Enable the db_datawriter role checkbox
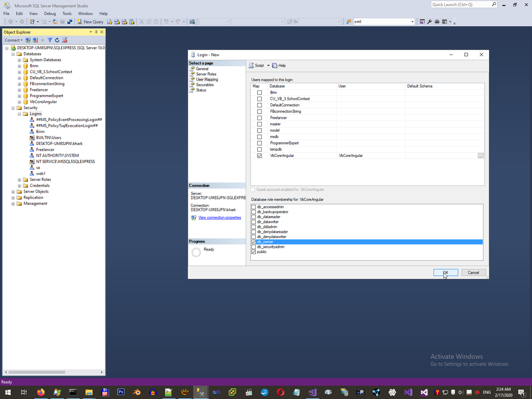This screenshot has width=532, height=399. coord(254,222)
